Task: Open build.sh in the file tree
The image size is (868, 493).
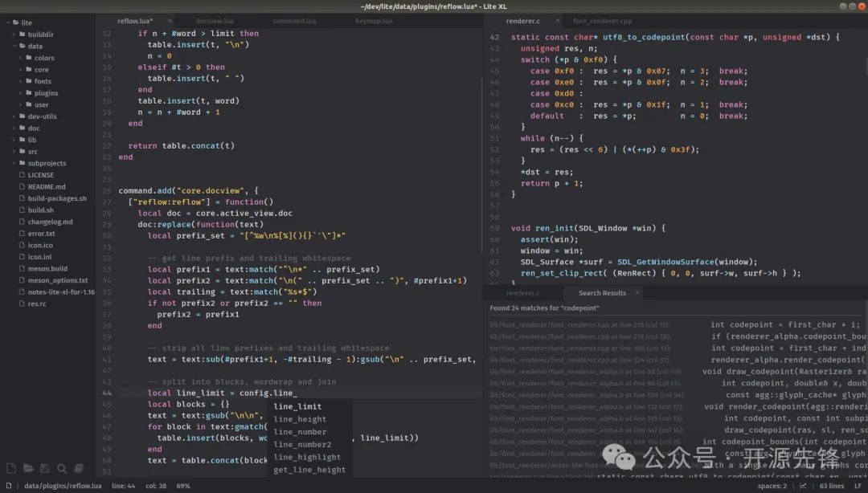Action: [41, 210]
